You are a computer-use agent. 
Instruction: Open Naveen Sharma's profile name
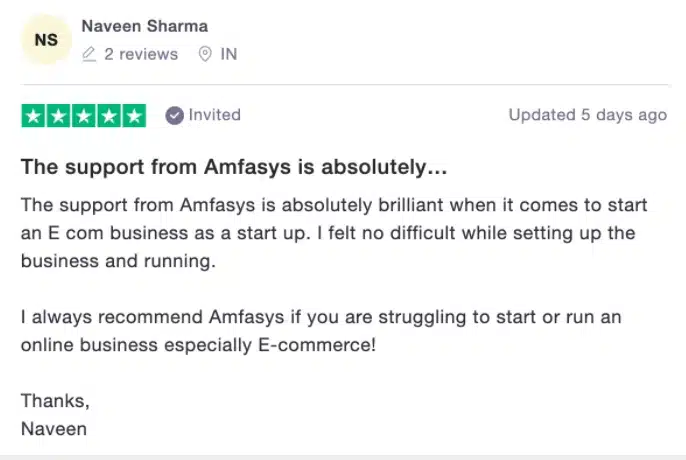click(144, 26)
